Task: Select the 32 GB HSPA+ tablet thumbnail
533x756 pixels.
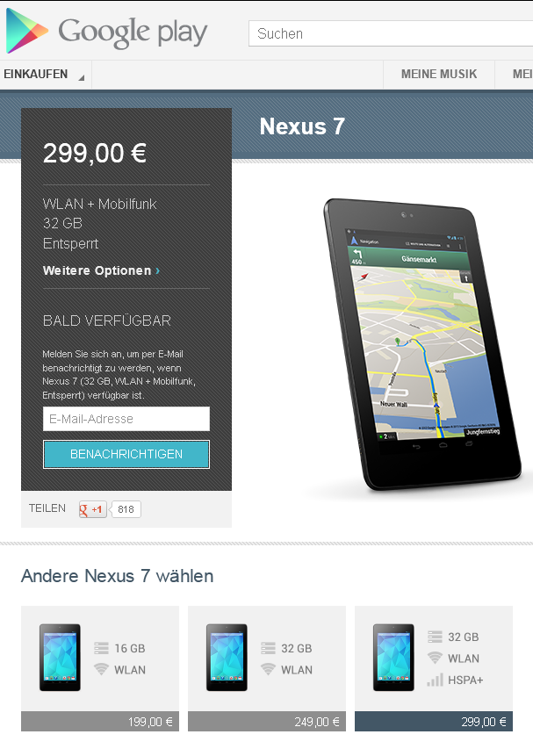Action: click(393, 658)
